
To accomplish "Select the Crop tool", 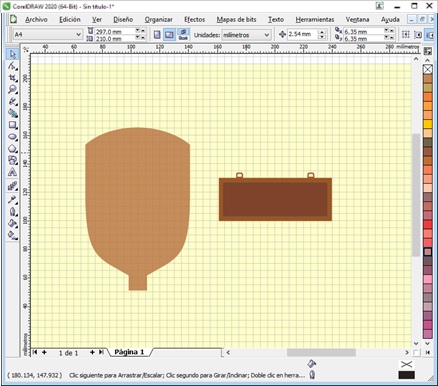I will [x=12, y=78].
